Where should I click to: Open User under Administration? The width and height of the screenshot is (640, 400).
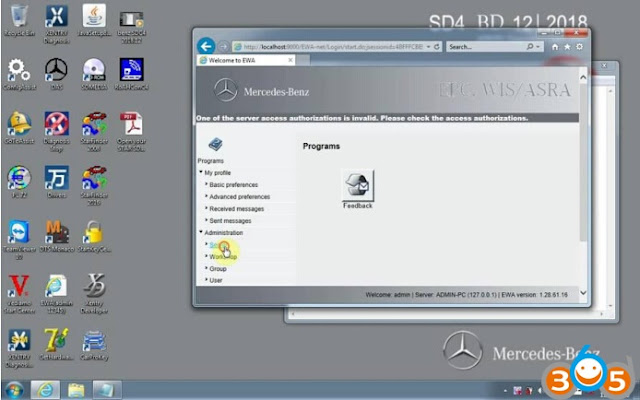pyautogui.click(x=216, y=280)
